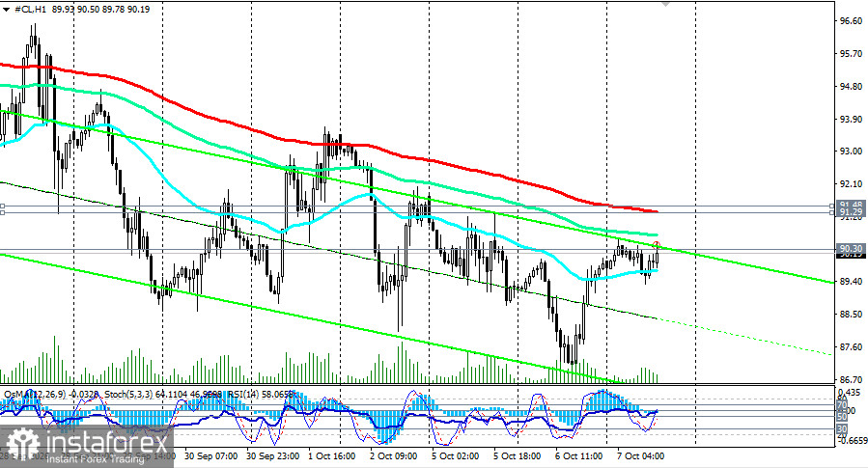Image resolution: width=868 pixels, height=468 pixels.
Task: Click the 0.435 indicator scale value
Action: pos(850,392)
